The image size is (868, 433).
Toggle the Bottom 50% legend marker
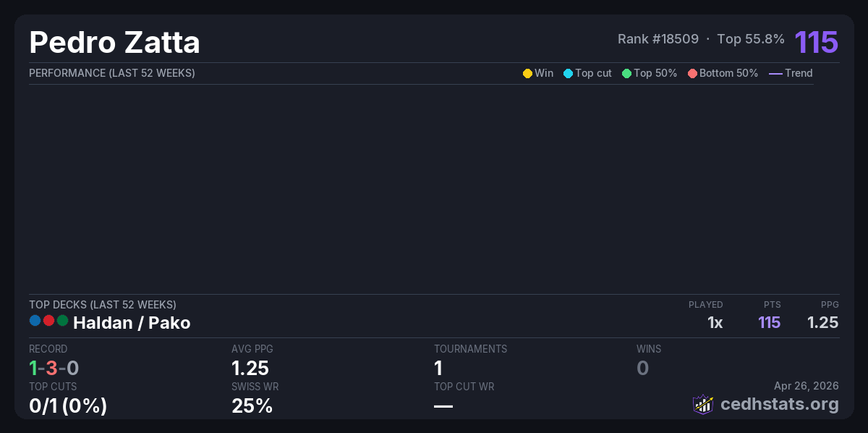point(692,73)
